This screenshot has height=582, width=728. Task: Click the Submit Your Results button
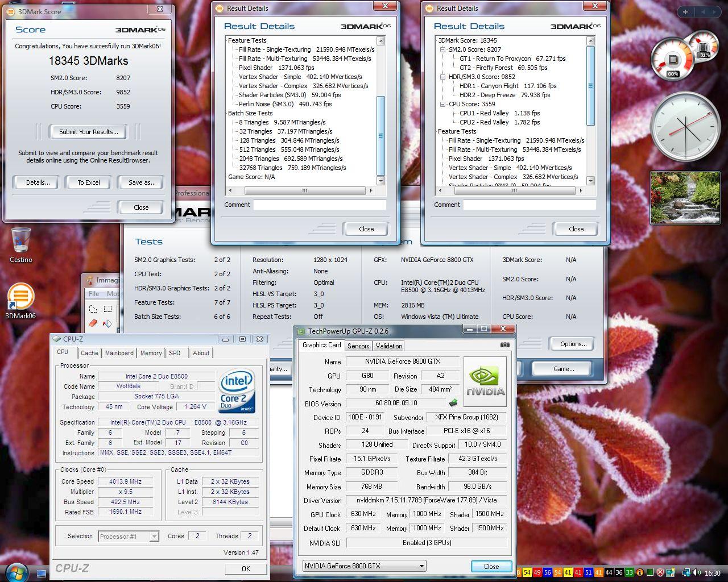[89, 132]
